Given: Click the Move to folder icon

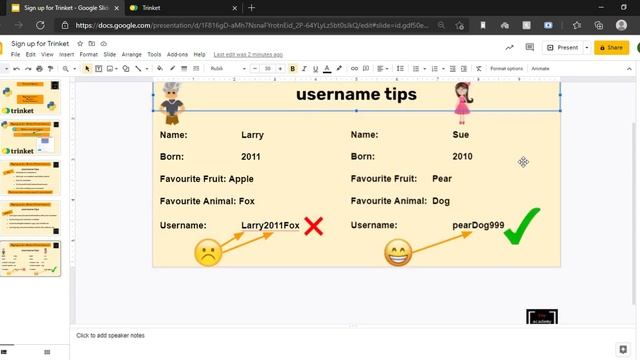Looking at the screenshot, I should (x=92, y=43).
